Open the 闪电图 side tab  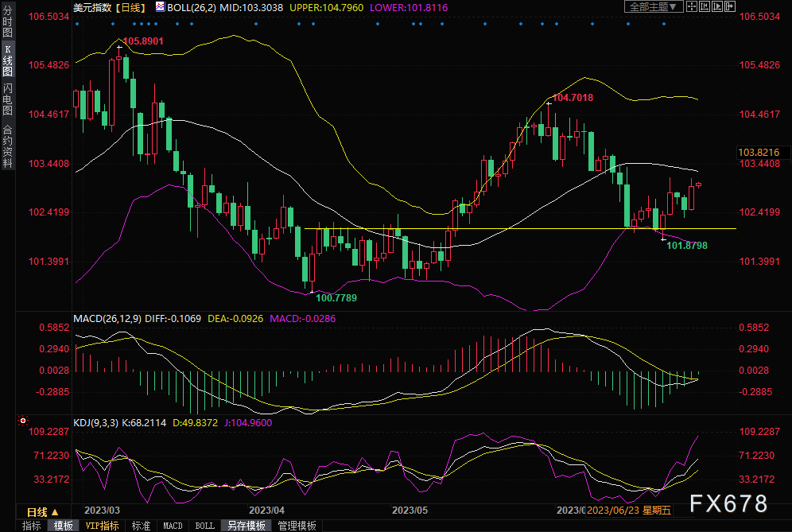7,99
